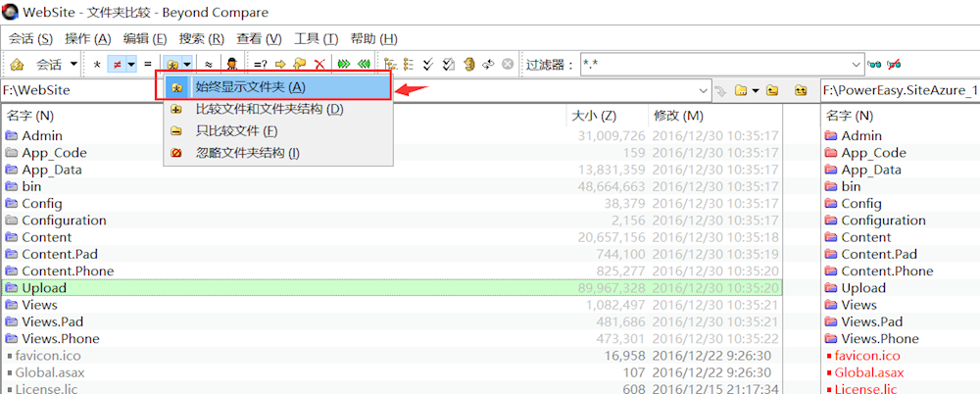Open the 帮助 (H) menu
Screen dimensions: 980x394
(373, 39)
